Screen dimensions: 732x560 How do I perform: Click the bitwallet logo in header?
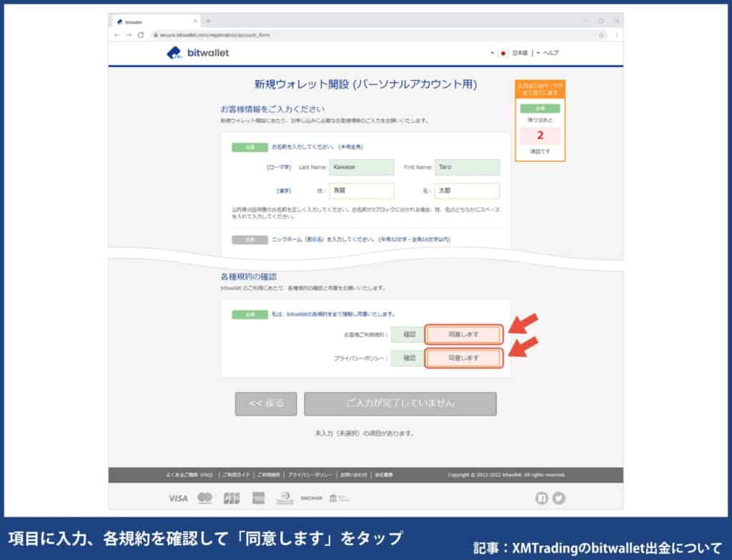pos(197,53)
